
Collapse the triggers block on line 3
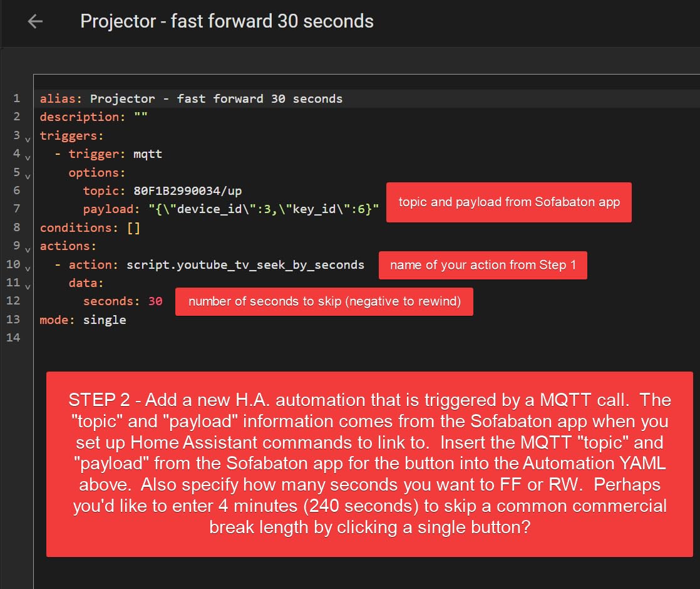pyautogui.click(x=28, y=137)
